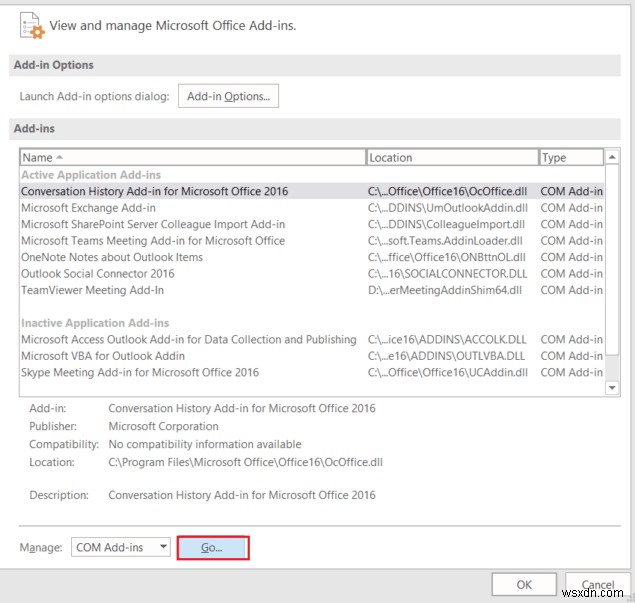Click the UmOutlookAddin.dll location cell
Screen dimensions: 635x603
tap(447, 208)
